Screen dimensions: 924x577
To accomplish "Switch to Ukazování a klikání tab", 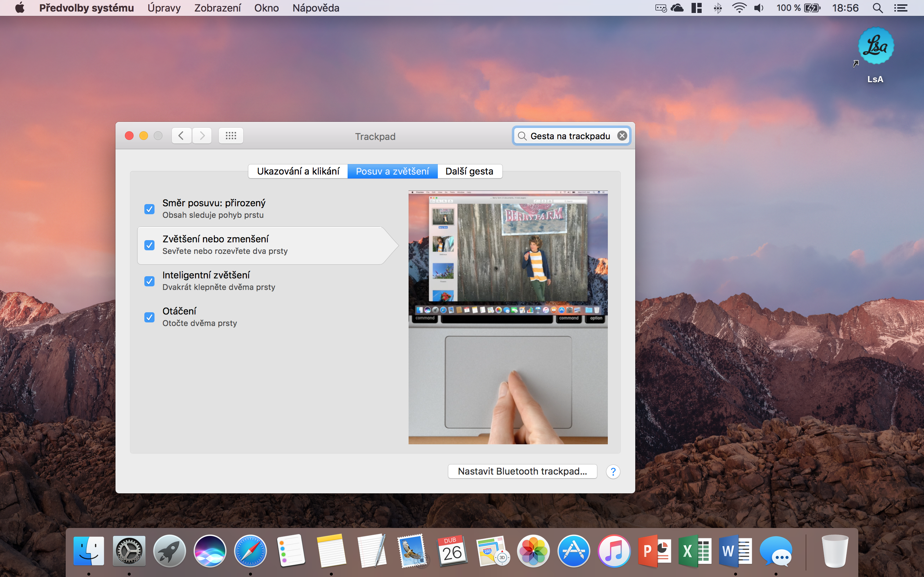I will point(298,171).
